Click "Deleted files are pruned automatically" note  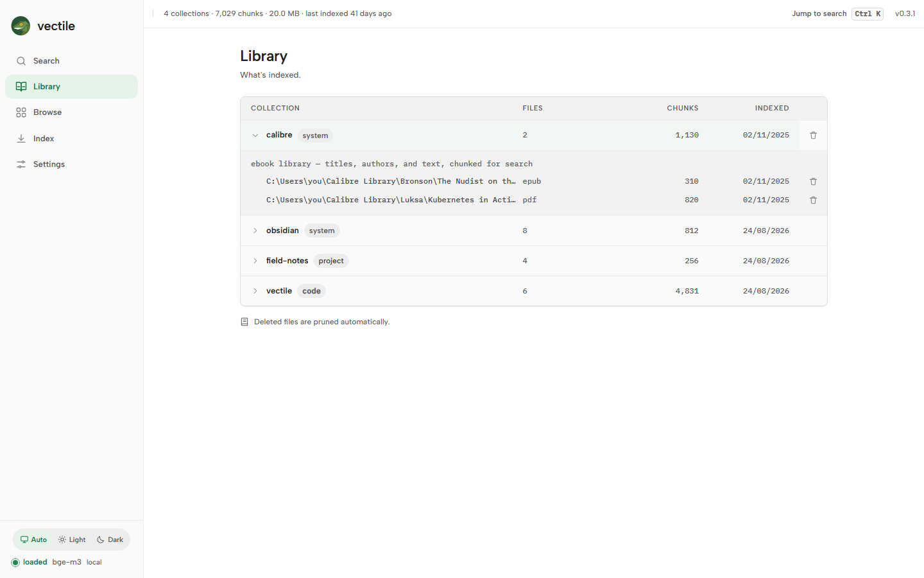click(x=321, y=322)
